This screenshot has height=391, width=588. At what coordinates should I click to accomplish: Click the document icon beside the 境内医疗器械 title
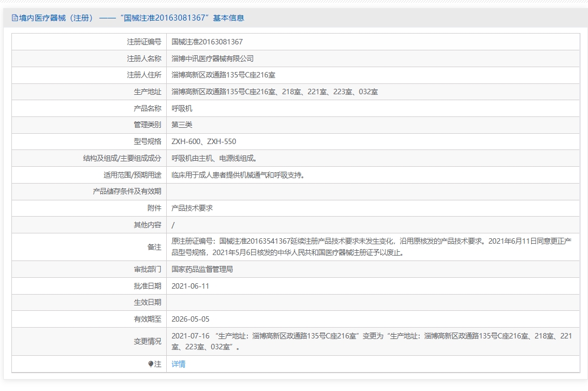[15, 18]
